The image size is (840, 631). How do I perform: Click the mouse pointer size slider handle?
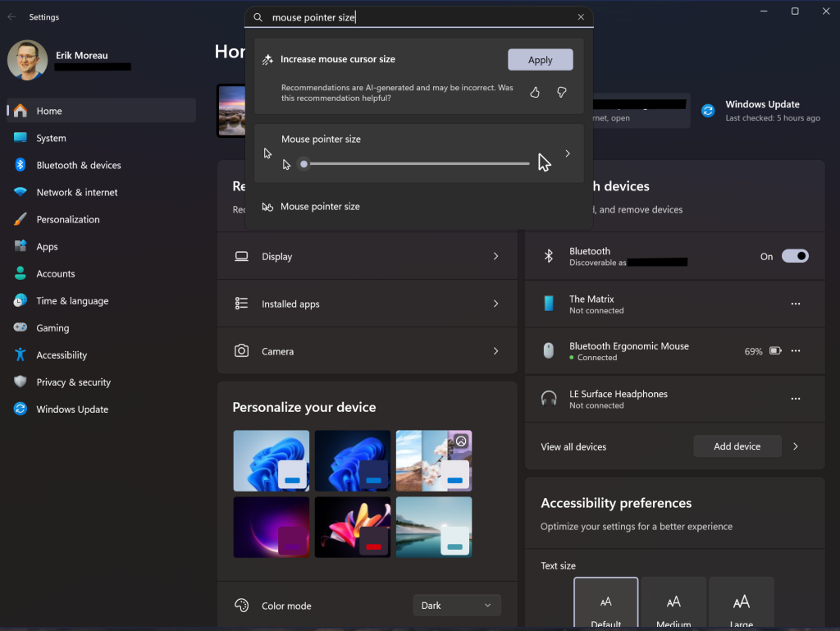tap(304, 164)
